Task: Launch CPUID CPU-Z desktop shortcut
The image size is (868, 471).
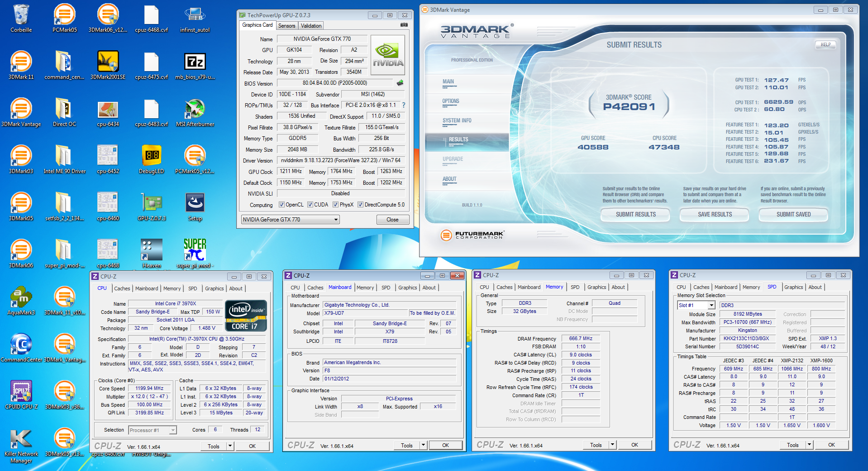Action: [x=21, y=395]
